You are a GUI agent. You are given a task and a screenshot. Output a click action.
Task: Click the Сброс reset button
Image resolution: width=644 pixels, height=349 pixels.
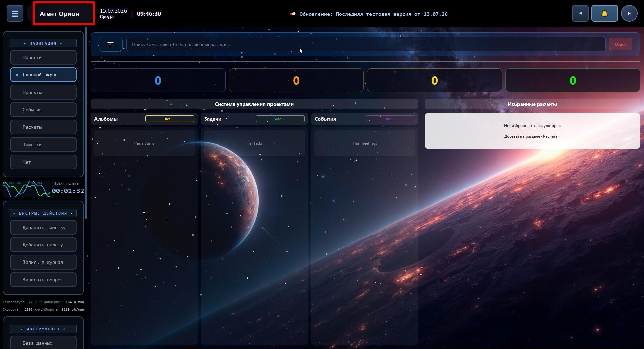(x=620, y=44)
